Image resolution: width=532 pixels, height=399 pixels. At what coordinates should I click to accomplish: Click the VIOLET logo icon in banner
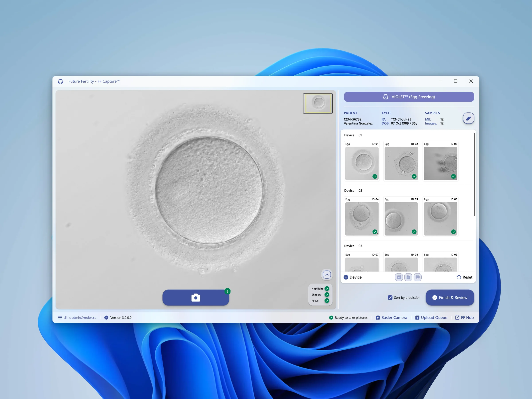pyautogui.click(x=385, y=97)
